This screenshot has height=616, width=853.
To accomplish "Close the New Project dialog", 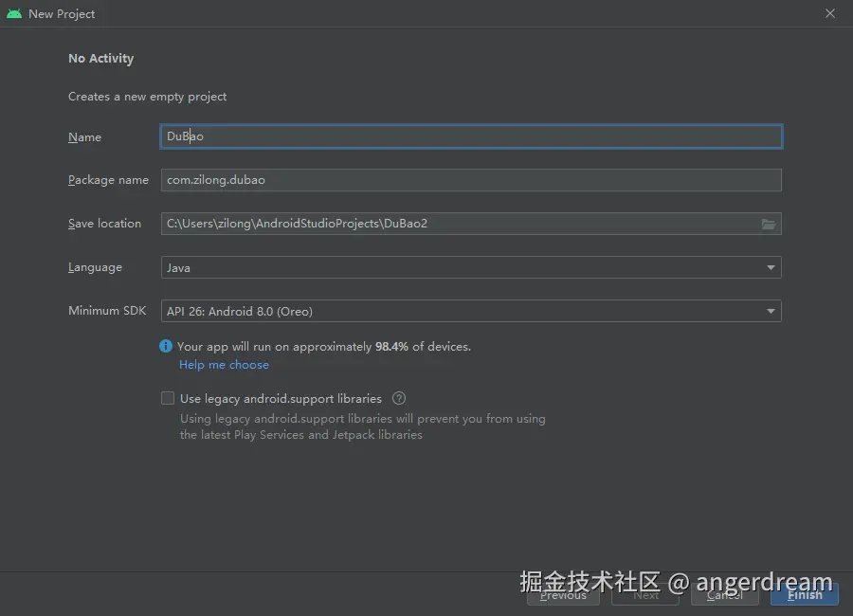I will (x=830, y=13).
